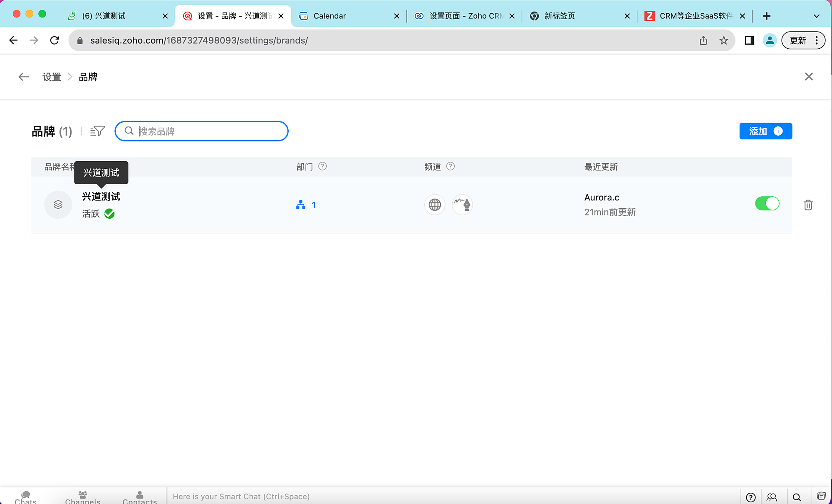Open Chrome's three-dot menu
The width and height of the screenshot is (832, 504).
click(x=817, y=40)
